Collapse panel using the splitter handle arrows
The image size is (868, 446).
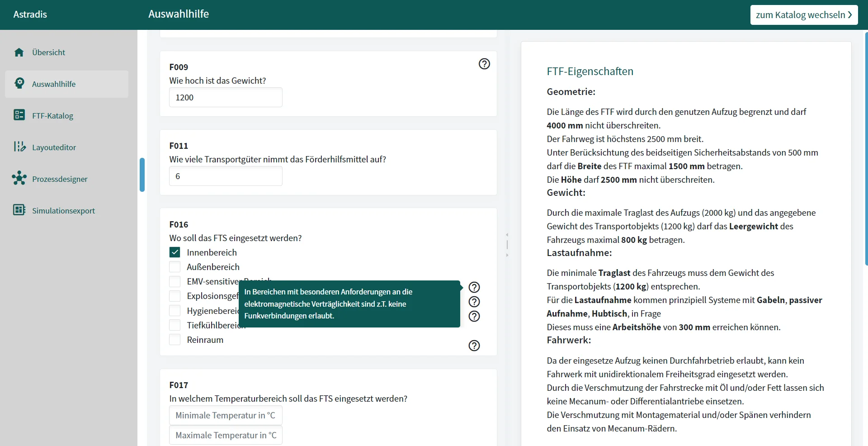point(507,245)
